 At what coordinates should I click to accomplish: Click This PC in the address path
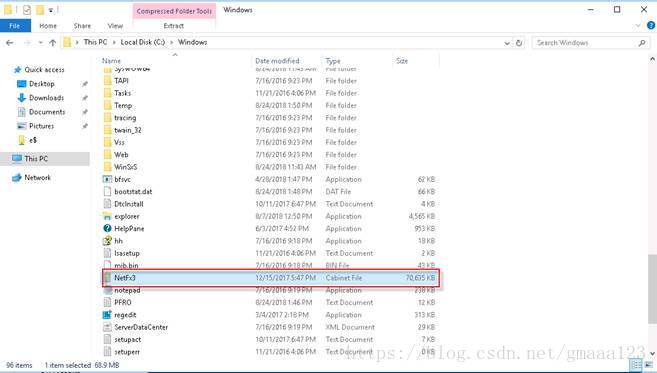pos(95,42)
